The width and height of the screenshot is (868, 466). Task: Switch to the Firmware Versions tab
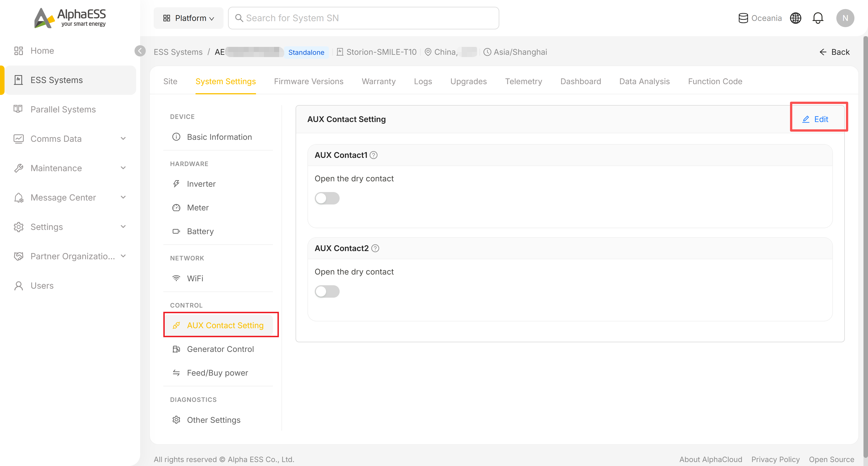(x=308, y=81)
